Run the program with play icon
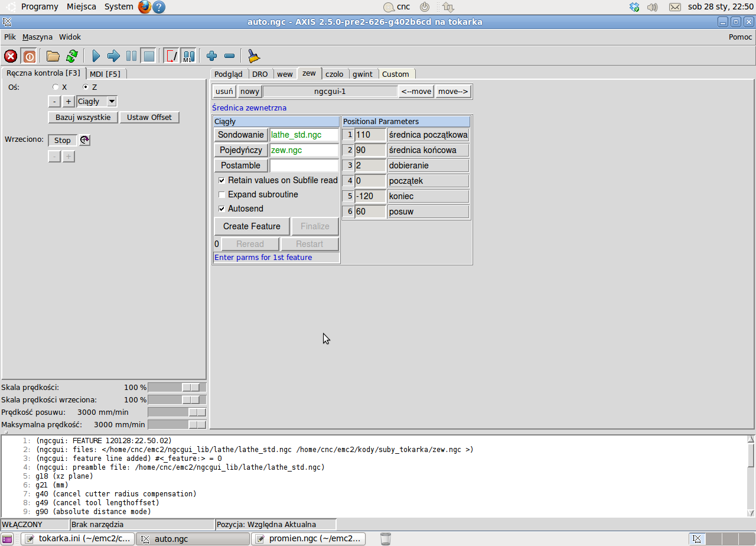The width and height of the screenshot is (756, 546). (96, 56)
